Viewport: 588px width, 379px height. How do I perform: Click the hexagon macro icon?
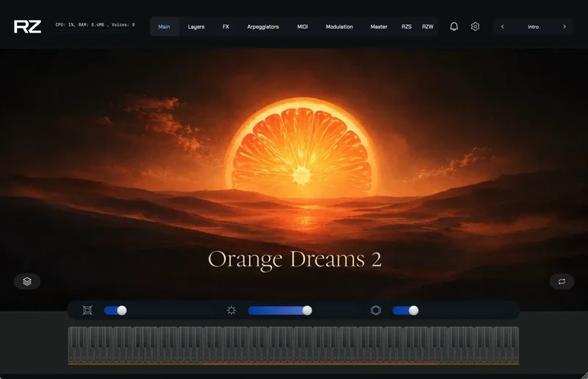(x=376, y=311)
